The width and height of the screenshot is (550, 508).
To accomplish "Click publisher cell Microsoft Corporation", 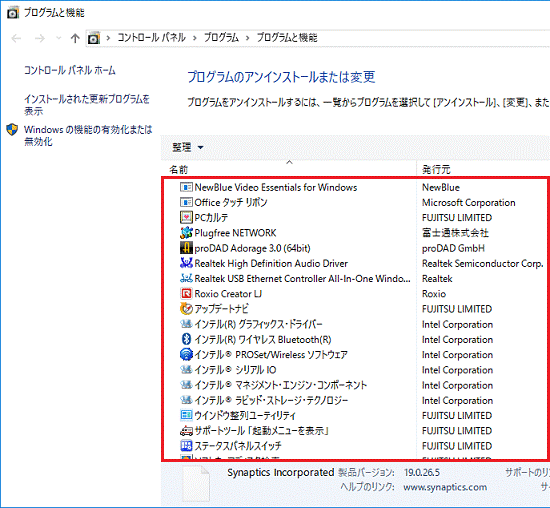I will [x=469, y=202].
